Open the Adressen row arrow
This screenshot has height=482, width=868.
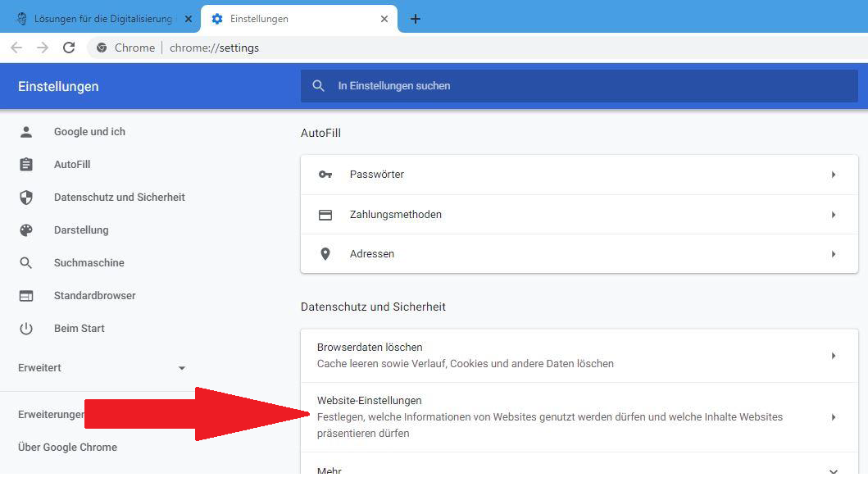point(834,254)
